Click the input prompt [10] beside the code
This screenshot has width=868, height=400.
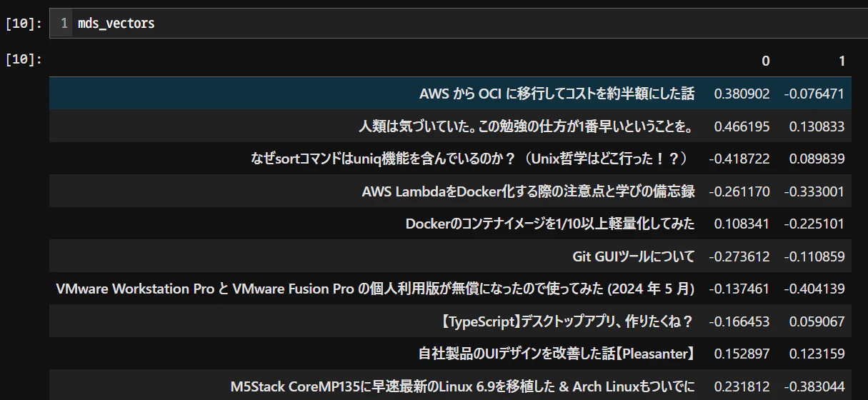[x=24, y=24]
